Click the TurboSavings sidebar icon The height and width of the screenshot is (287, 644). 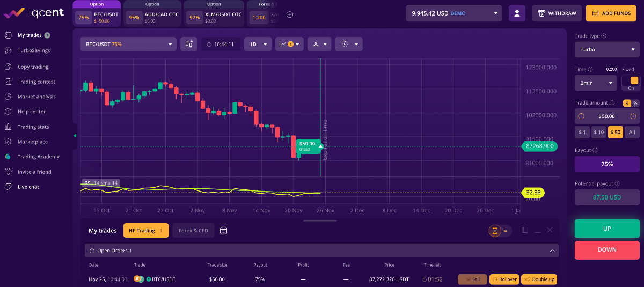point(8,50)
